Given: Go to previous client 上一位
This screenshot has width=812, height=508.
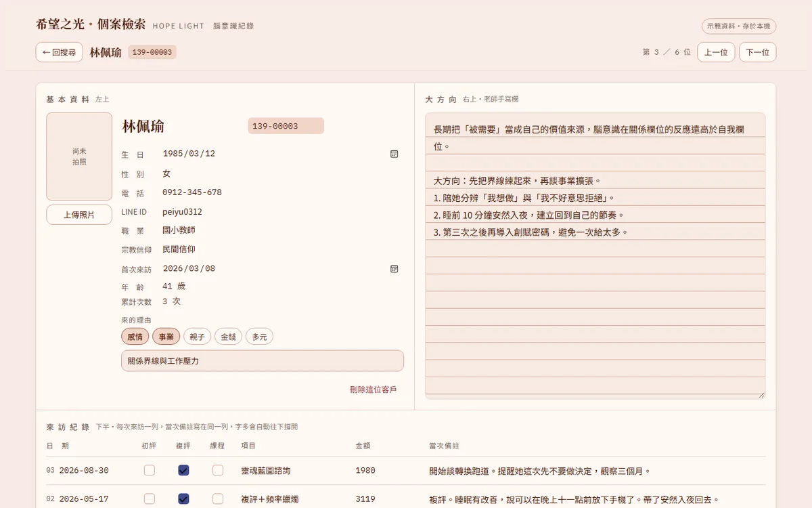Looking at the screenshot, I should click(x=716, y=52).
